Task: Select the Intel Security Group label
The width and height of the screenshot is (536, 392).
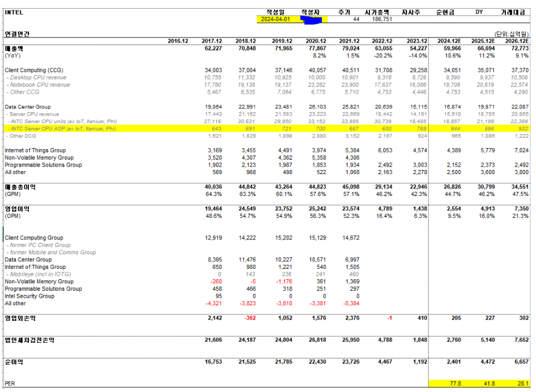Action: [x=29, y=296]
